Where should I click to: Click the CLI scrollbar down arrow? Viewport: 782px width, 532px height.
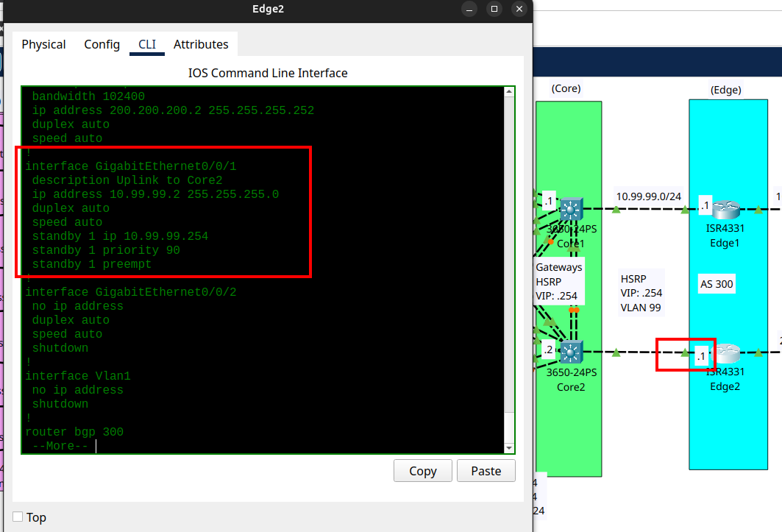[509, 448]
